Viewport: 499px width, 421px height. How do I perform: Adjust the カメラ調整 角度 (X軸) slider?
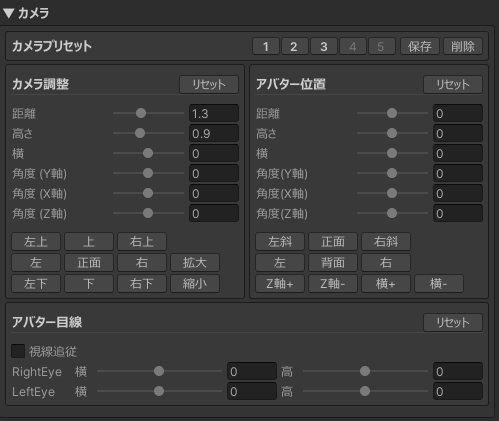[148, 193]
